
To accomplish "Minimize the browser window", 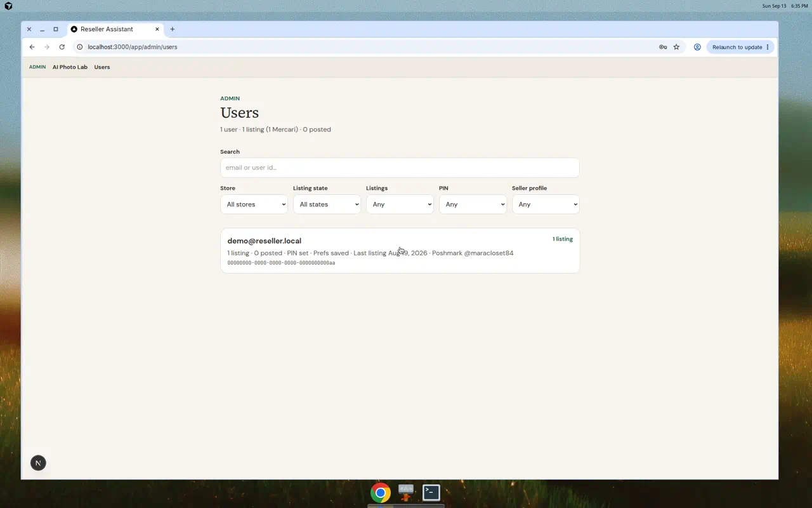I will (x=42, y=29).
